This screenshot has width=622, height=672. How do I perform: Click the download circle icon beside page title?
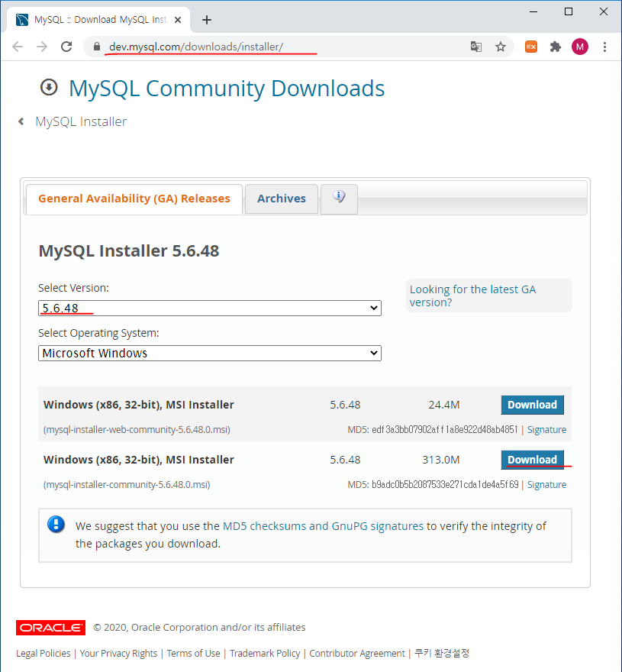pyautogui.click(x=49, y=87)
